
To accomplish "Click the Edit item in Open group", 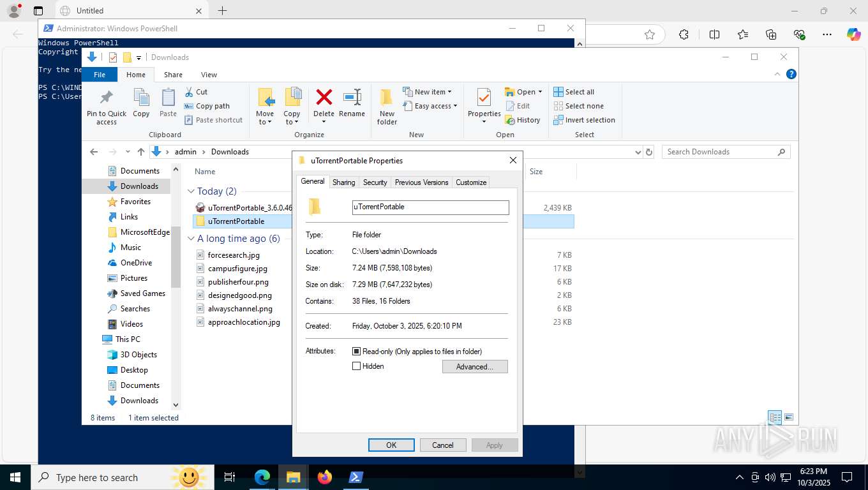I will [x=518, y=106].
